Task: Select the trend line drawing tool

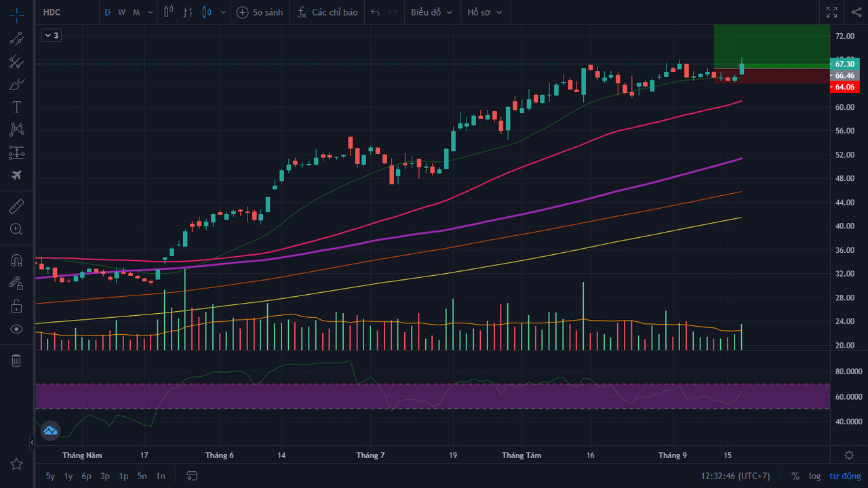Action: [16, 38]
